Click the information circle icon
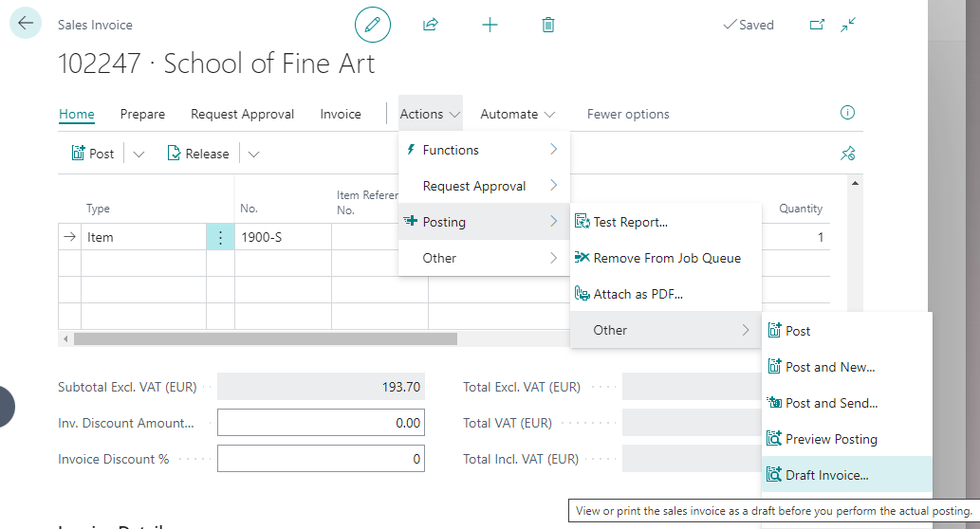 pos(847,113)
